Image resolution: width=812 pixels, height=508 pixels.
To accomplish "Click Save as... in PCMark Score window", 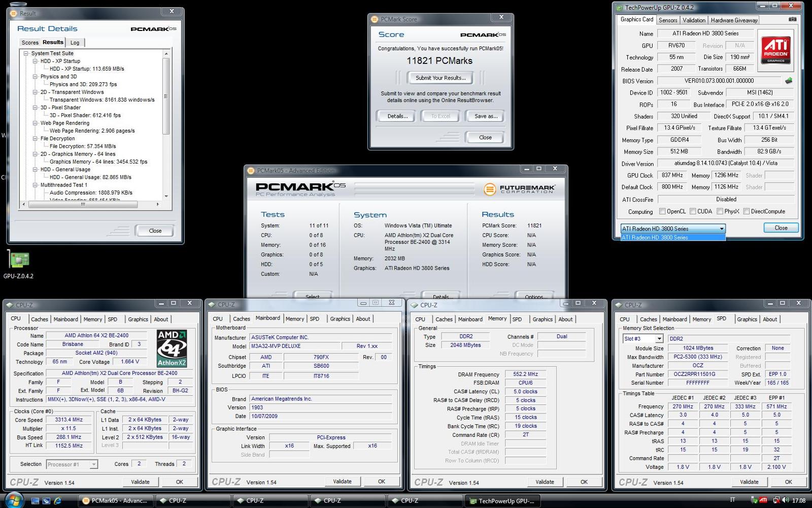I will tap(486, 116).
